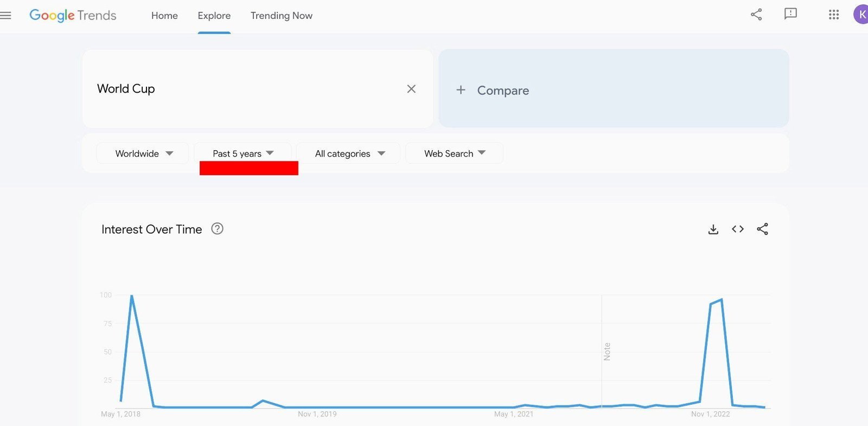The height and width of the screenshot is (426, 868).
Task: Show help for Interest Over Time
Action: (217, 229)
